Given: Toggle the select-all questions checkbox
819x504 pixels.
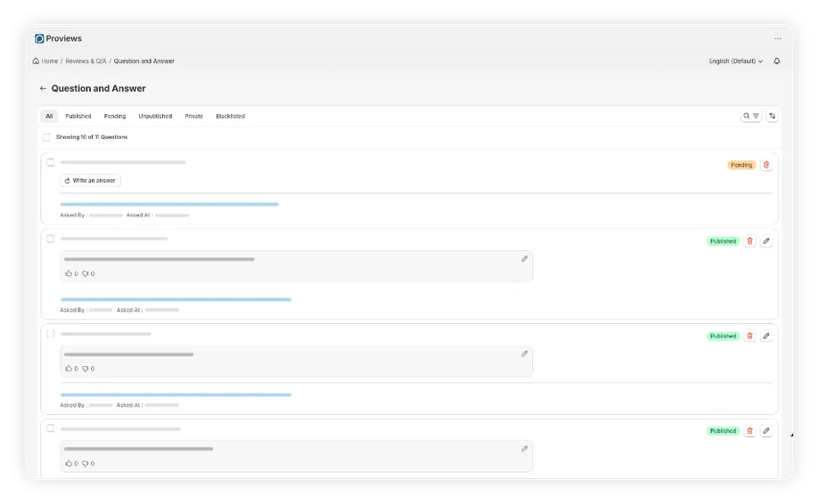Looking at the screenshot, I should pos(46,137).
